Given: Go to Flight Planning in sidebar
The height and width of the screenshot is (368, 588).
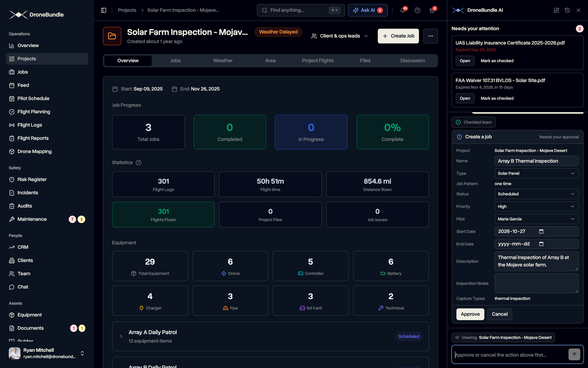Looking at the screenshot, I should pos(47,112).
